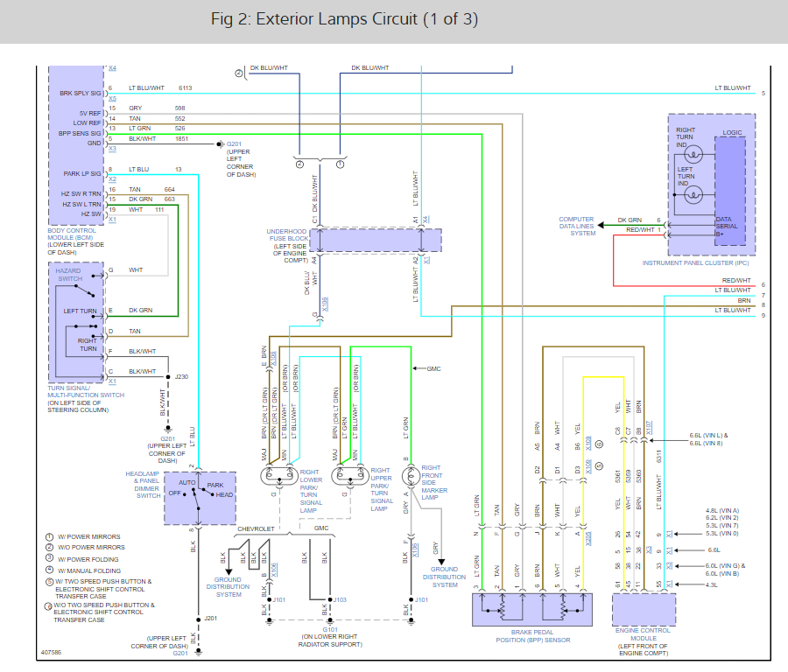Click the W/O POWER MIRRORS legend note
This screenshot has height=672, width=788.
point(91,548)
